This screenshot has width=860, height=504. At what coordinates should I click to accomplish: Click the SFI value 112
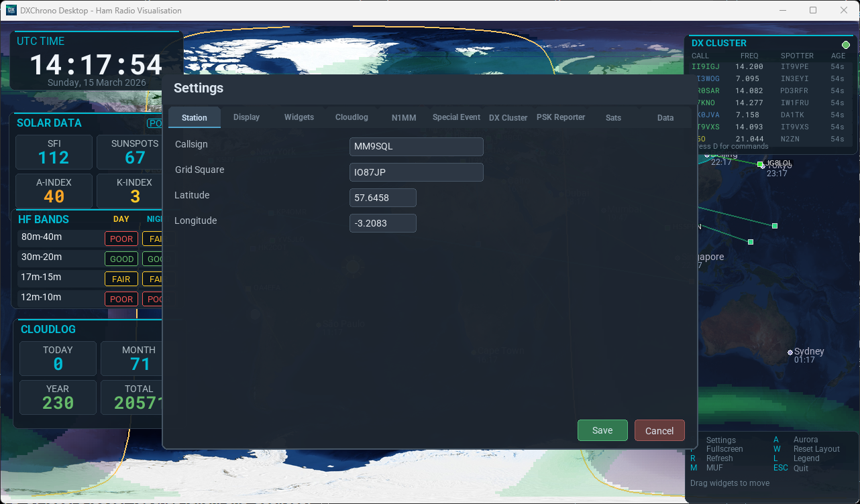click(54, 158)
